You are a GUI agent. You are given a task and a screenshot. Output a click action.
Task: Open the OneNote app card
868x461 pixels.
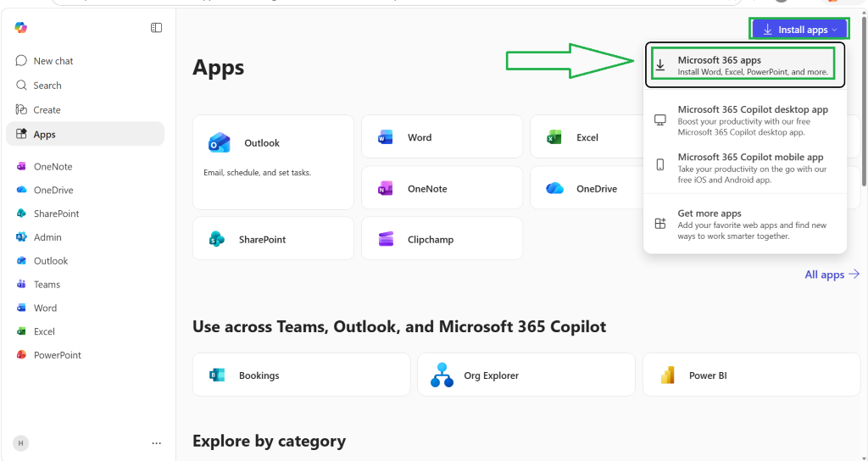tap(442, 188)
